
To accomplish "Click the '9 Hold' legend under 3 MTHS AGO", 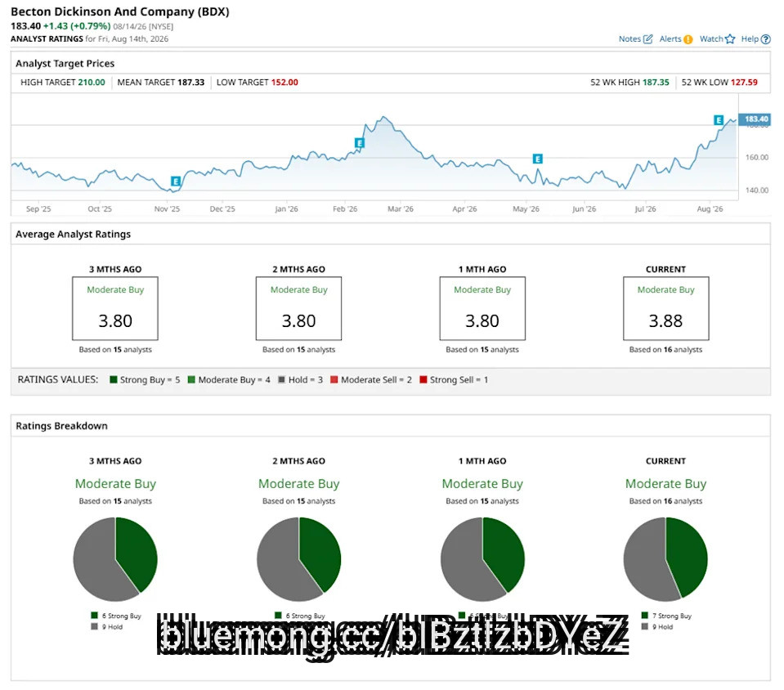I will (107, 627).
